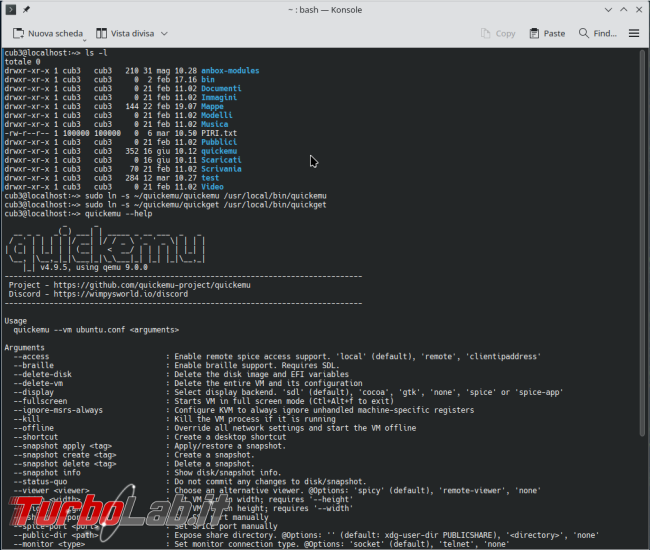Click the quickemu directory in the ls listing
This screenshot has width=650, height=550.
(219, 151)
